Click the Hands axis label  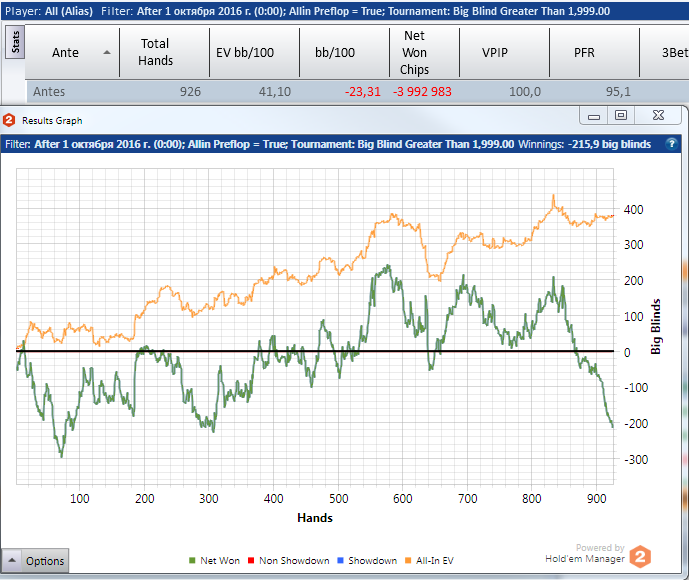(315, 518)
